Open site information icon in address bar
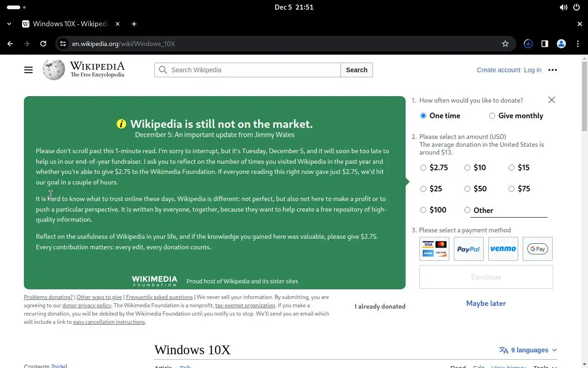 (63, 44)
